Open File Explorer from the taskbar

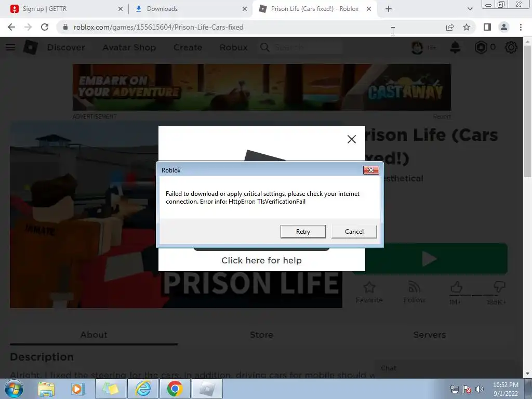46,389
